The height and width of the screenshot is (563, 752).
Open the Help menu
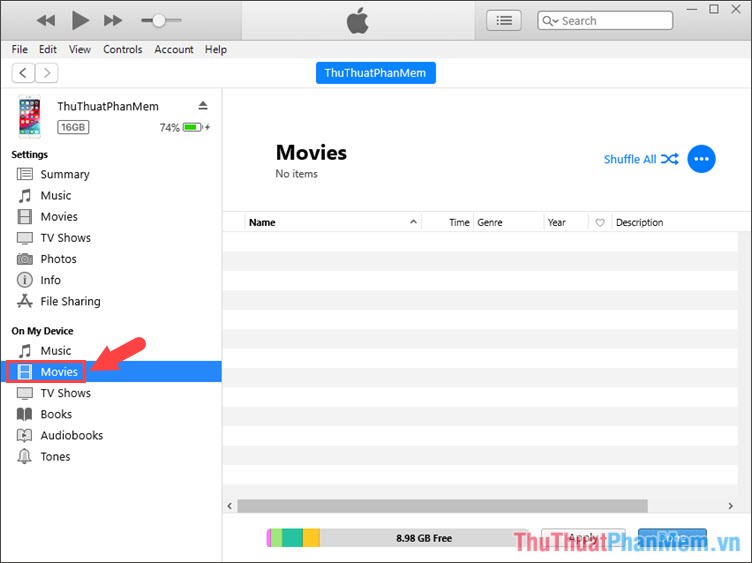pyautogui.click(x=216, y=49)
